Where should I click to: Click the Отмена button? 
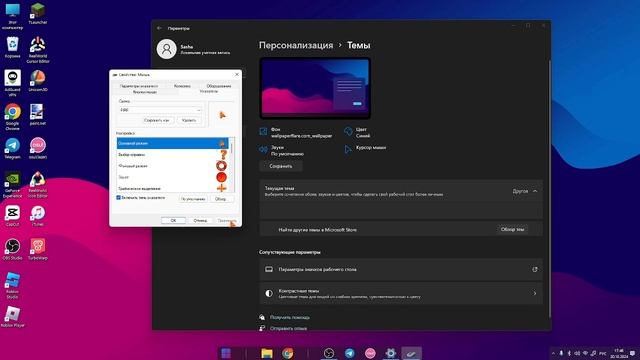(200, 220)
